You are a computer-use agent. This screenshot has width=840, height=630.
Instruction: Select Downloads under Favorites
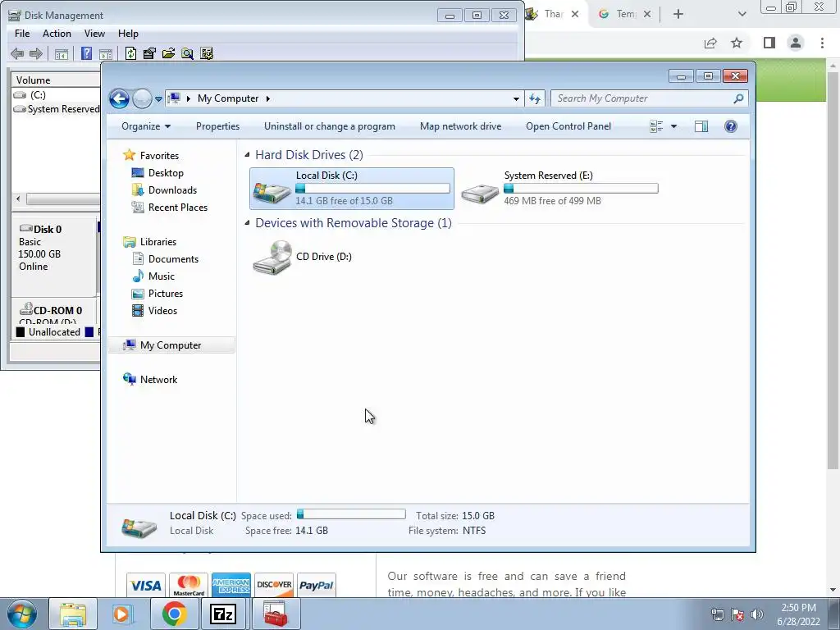click(172, 190)
